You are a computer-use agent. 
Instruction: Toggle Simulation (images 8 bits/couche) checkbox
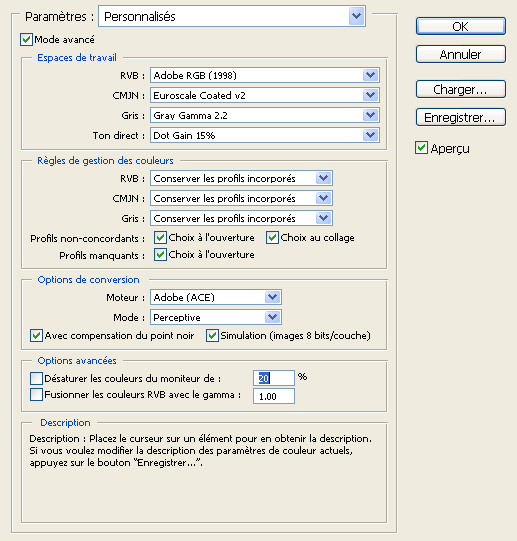click(212, 336)
